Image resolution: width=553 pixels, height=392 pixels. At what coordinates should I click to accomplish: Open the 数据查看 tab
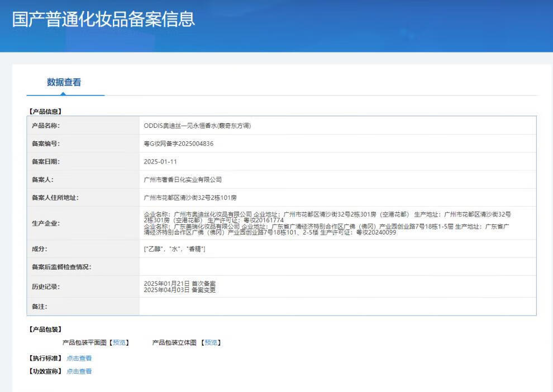(64, 83)
